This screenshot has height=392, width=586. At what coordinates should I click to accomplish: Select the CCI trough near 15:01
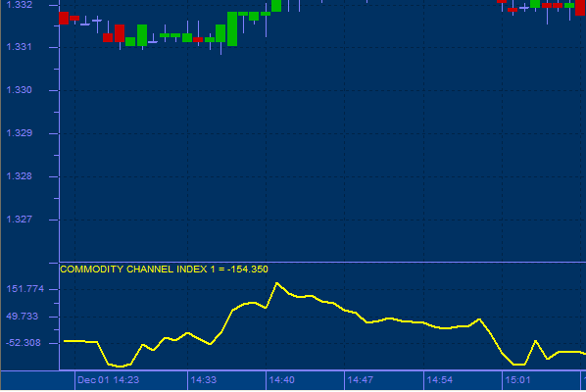tap(519, 364)
